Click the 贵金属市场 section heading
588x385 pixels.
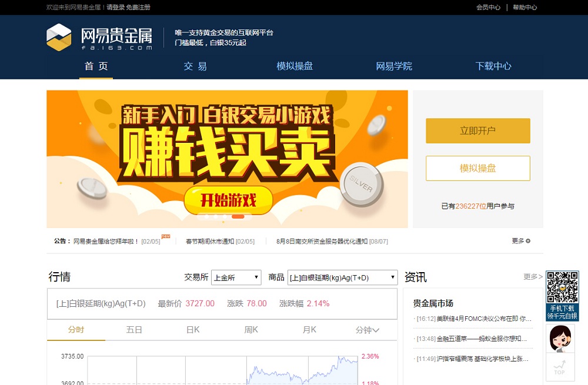[x=433, y=303]
